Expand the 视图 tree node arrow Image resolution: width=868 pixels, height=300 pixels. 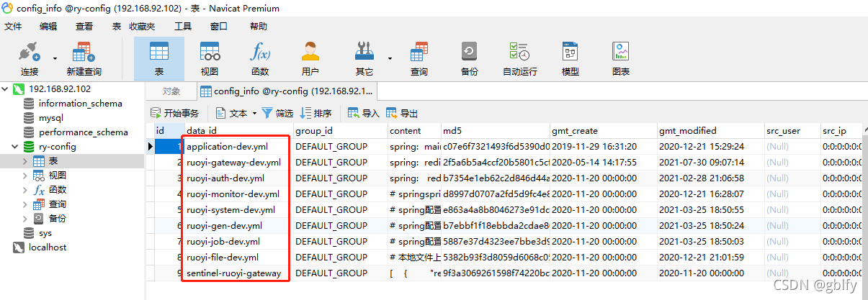point(26,176)
